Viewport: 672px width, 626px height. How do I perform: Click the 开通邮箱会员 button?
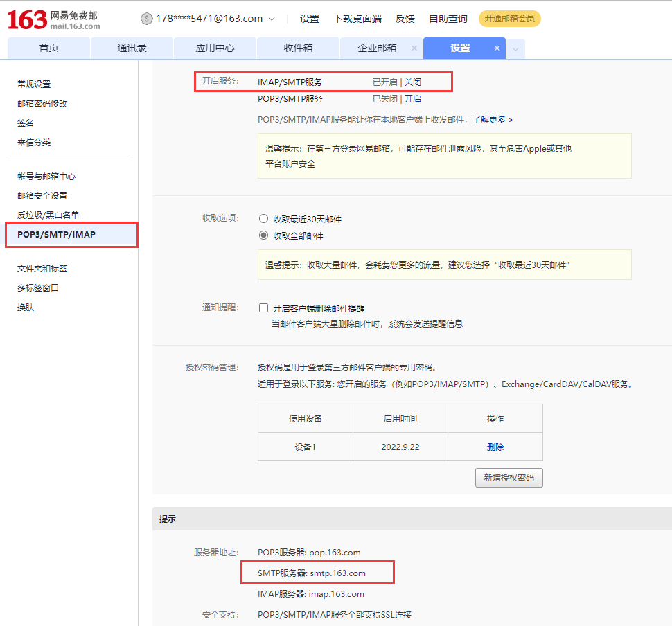point(510,19)
